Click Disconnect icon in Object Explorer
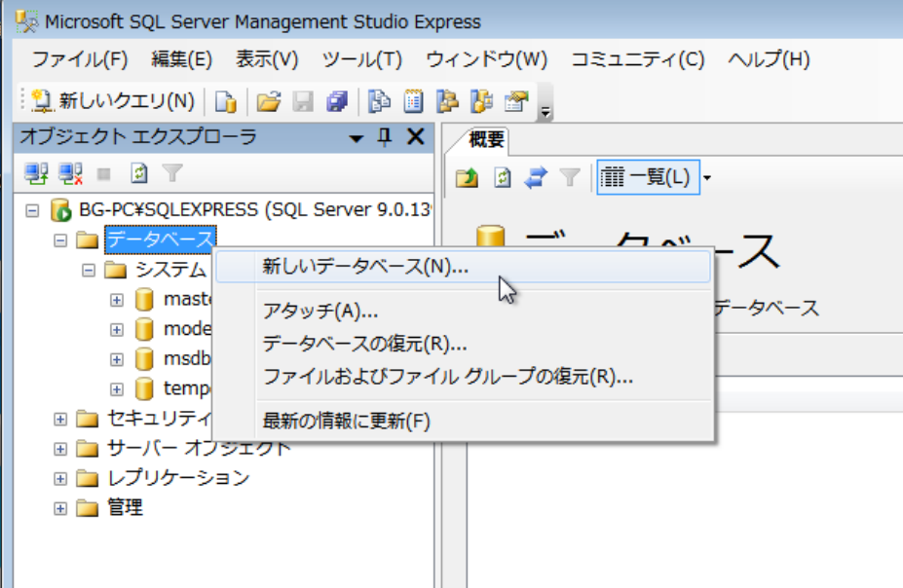 click(70, 172)
